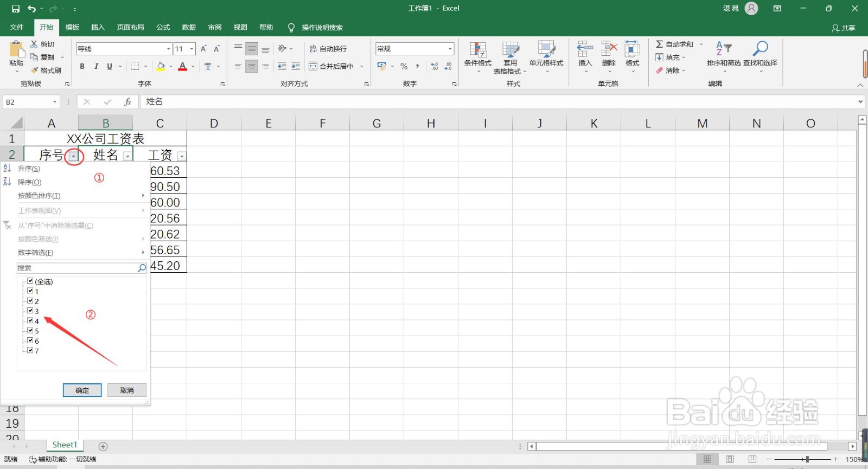868x469 pixels.
Task: Toggle Underline formatting
Action: point(110,66)
